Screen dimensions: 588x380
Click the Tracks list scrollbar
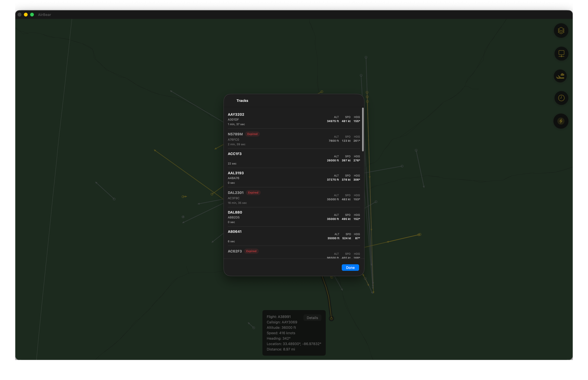363,130
